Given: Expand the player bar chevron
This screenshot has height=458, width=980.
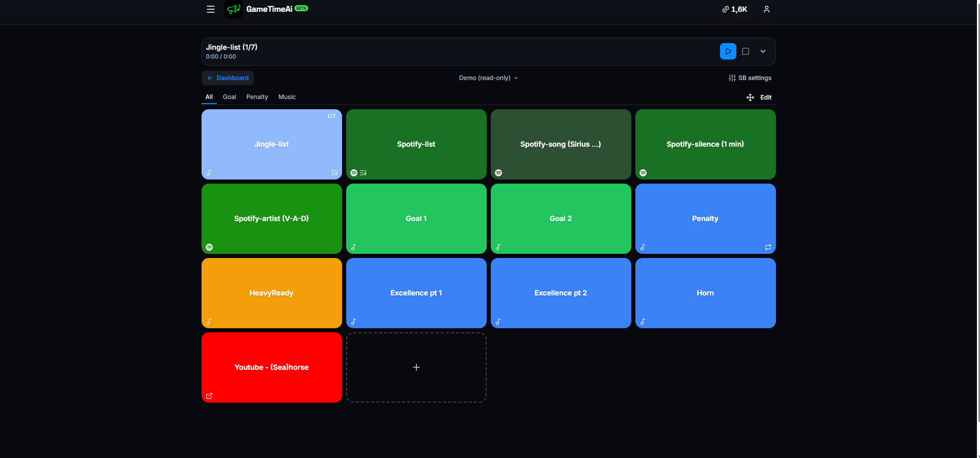Looking at the screenshot, I should (x=763, y=51).
